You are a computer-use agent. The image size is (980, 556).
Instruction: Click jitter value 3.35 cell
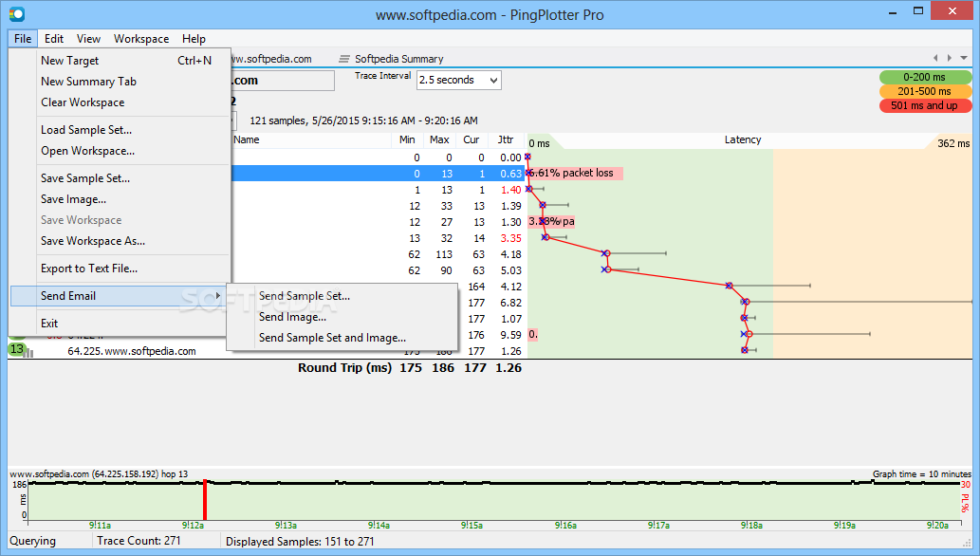click(510, 238)
